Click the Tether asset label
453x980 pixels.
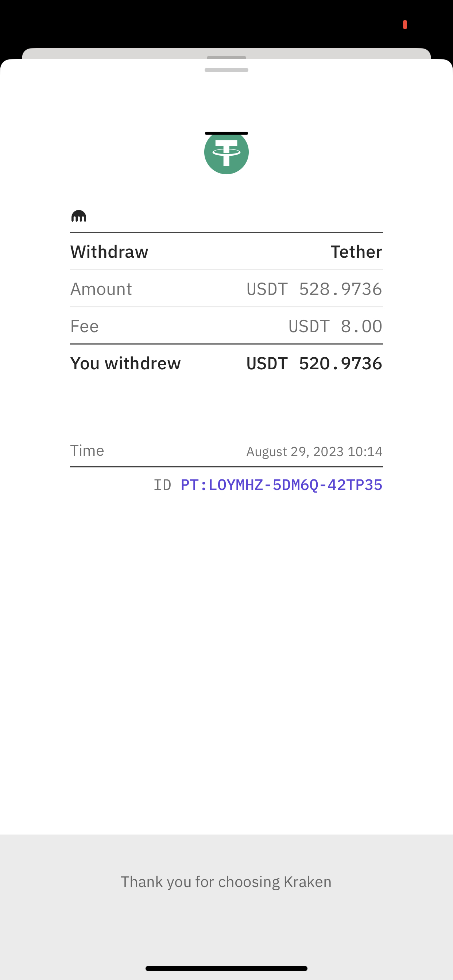(x=356, y=252)
